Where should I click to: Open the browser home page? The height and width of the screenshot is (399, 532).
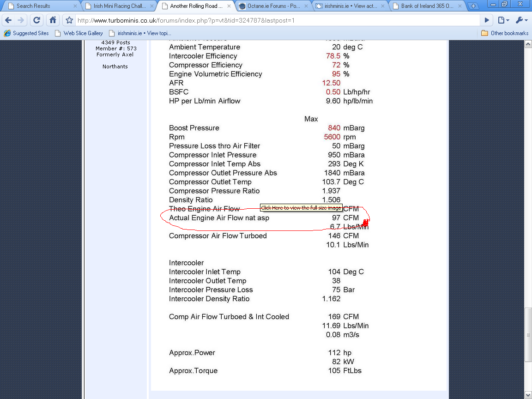point(53,20)
